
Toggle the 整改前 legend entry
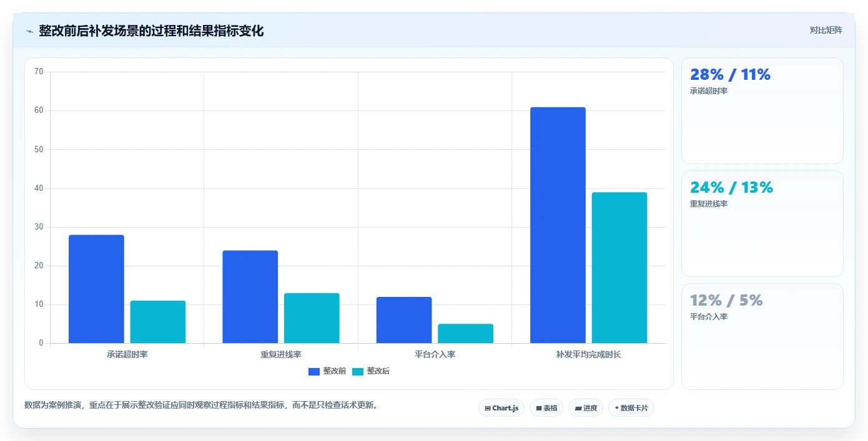327,371
